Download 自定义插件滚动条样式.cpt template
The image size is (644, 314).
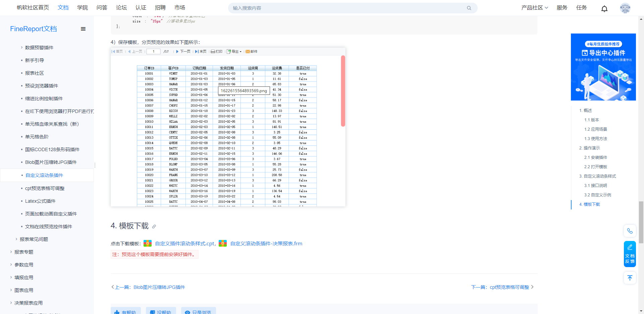(x=185, y=244)
